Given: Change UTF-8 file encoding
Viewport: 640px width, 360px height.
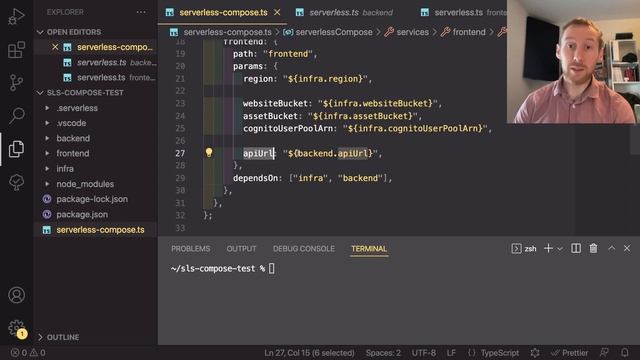Looking at the screenshot, I should [424, 353].
